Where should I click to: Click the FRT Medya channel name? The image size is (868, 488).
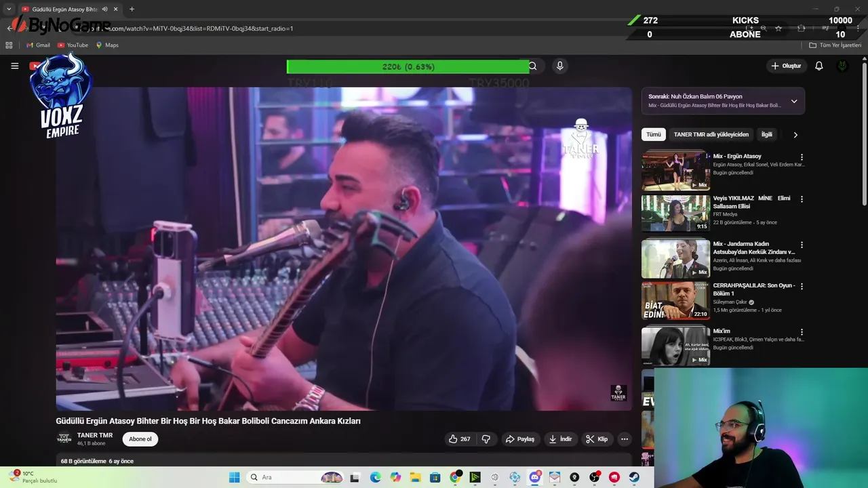725,214
